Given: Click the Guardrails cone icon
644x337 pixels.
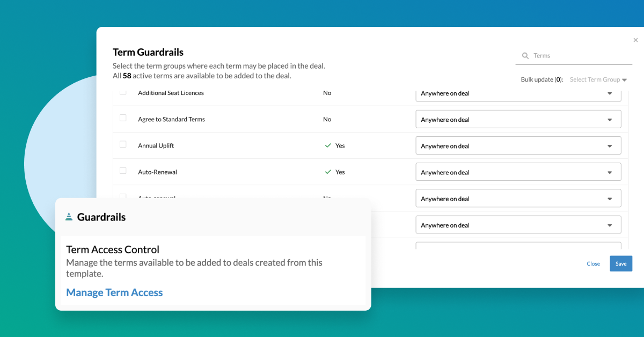Looking at the screenshot, I should point(69,217).
